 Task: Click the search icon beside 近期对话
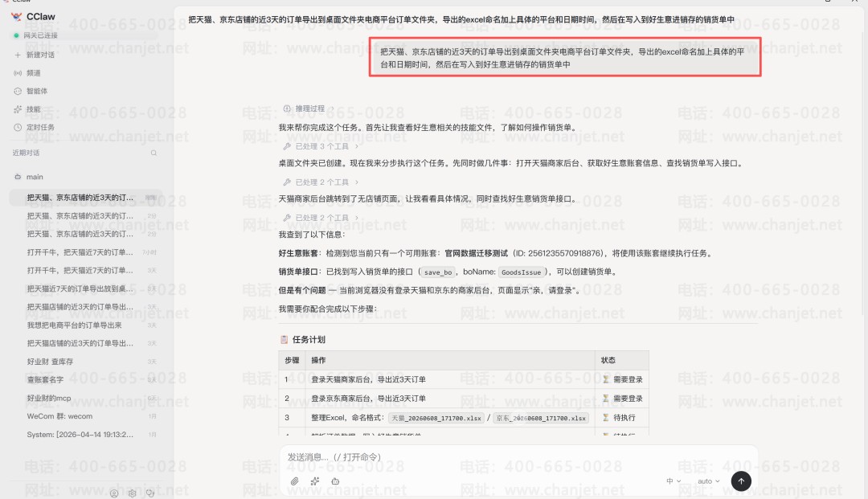154,153
